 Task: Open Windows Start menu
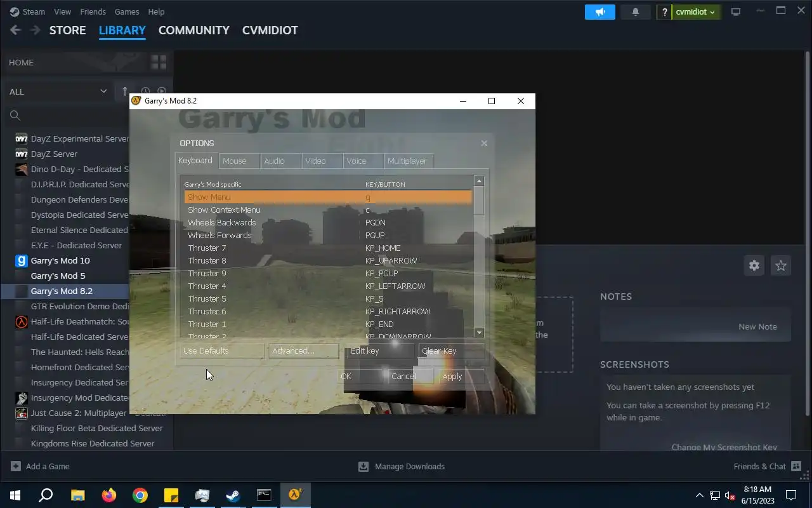coord(15,495)
